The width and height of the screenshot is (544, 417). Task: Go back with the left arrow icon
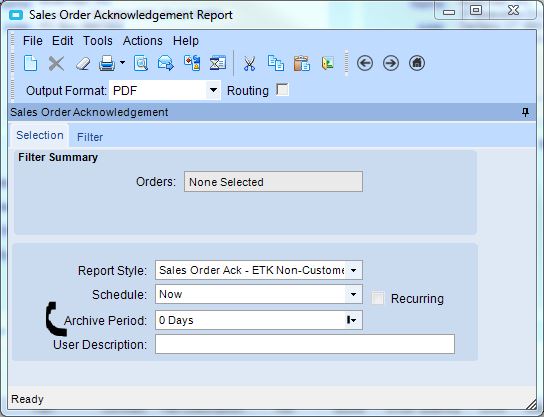(365, 63)
